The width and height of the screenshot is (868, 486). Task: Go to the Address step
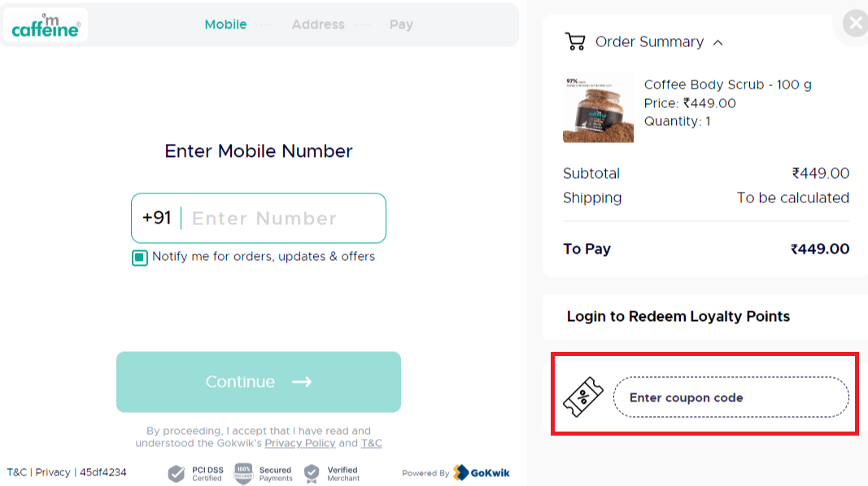pyautogui.click(x=318, y=24)
